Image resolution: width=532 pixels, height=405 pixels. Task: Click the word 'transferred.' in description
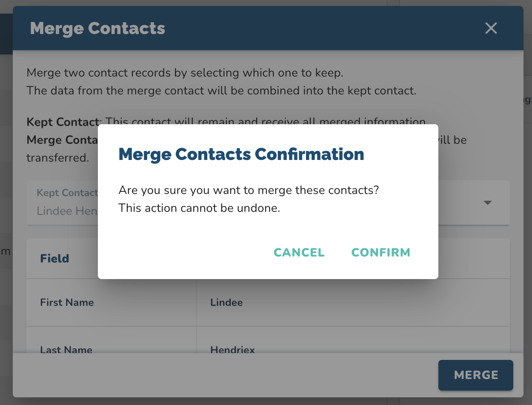[x=57, y=158]
